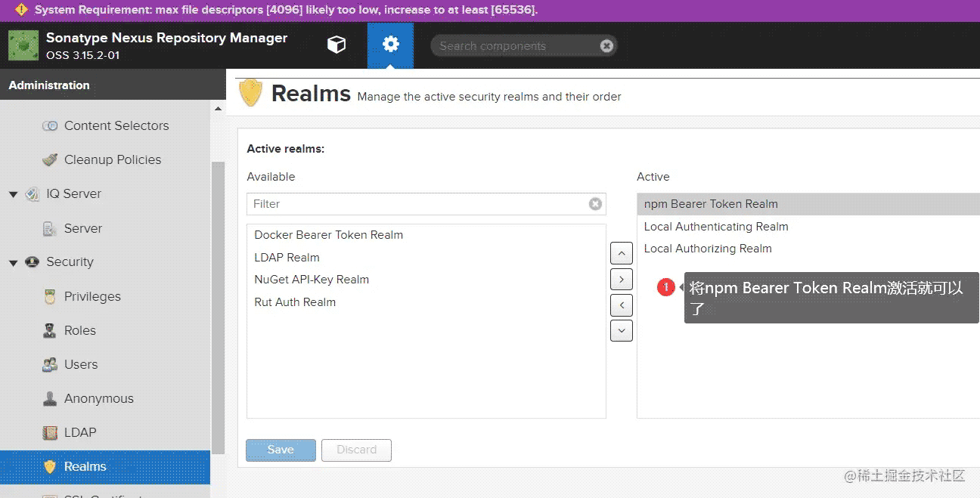
Task: Move selected realm to top
Action: (x=621, y=253)
